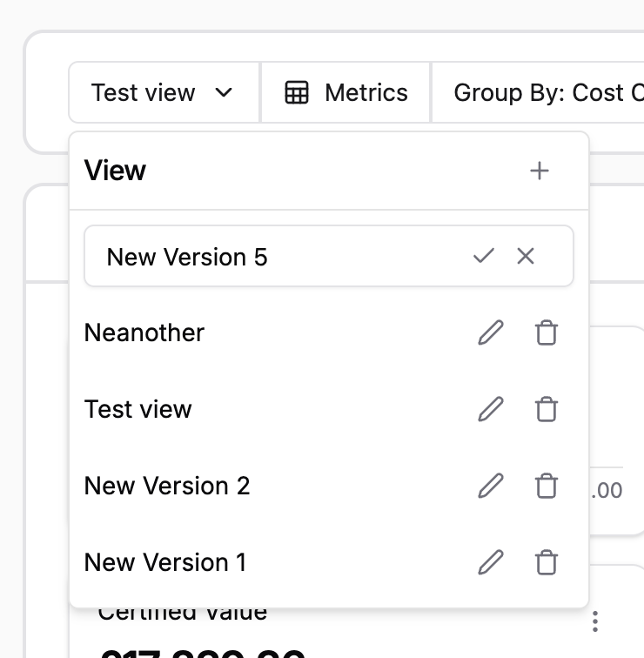
Task: Select the New Version 1 view
Action: click(164, 562)
